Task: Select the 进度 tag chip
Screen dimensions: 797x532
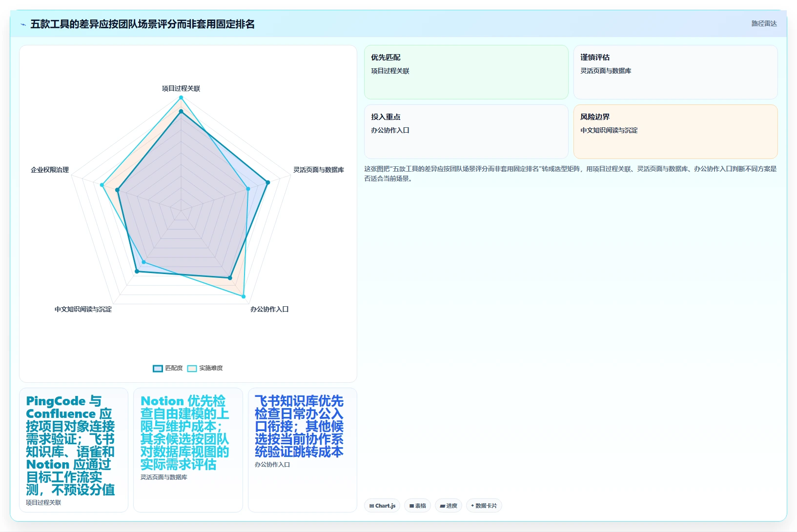Action: pos(449,506)
